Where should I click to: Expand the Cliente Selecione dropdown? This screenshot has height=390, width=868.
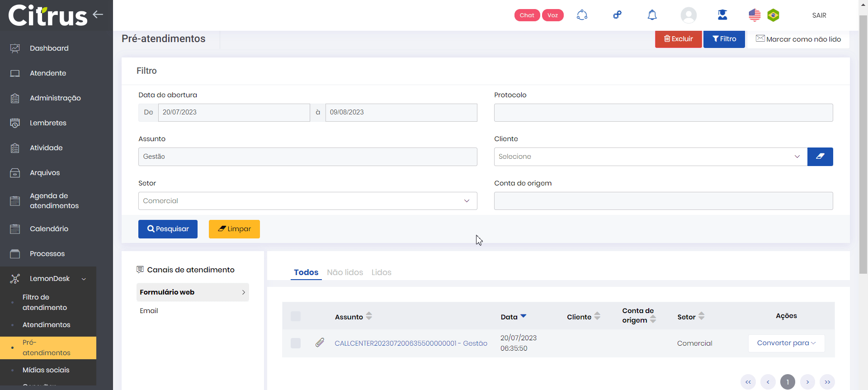[x=650, y=157]
